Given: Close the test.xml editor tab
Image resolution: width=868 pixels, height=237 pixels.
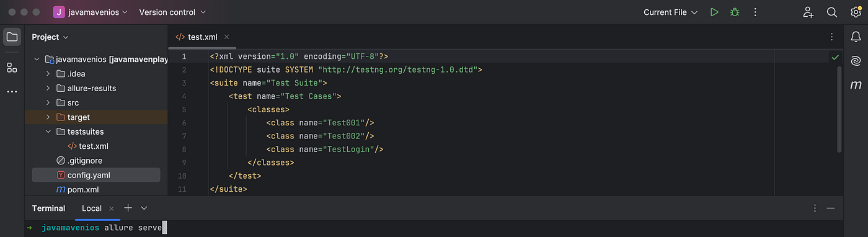Looking at the screenshot, I should pos(226,37).
